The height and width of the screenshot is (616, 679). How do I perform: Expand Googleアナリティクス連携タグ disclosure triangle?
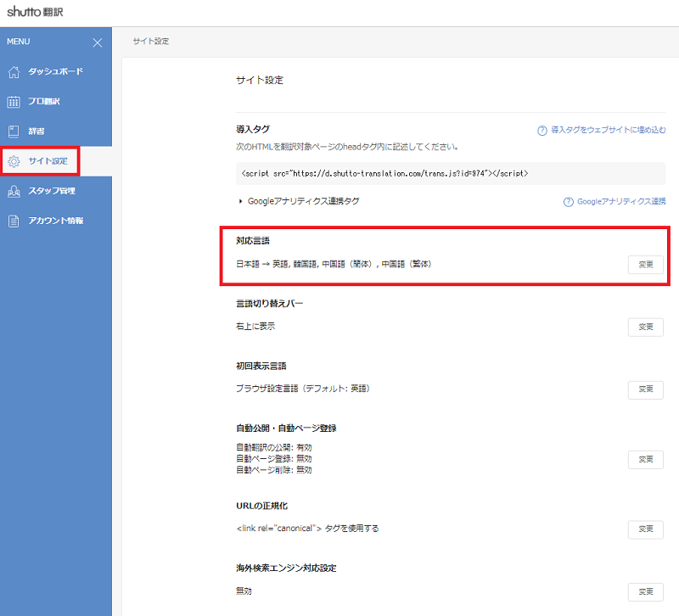pos(240,201)
